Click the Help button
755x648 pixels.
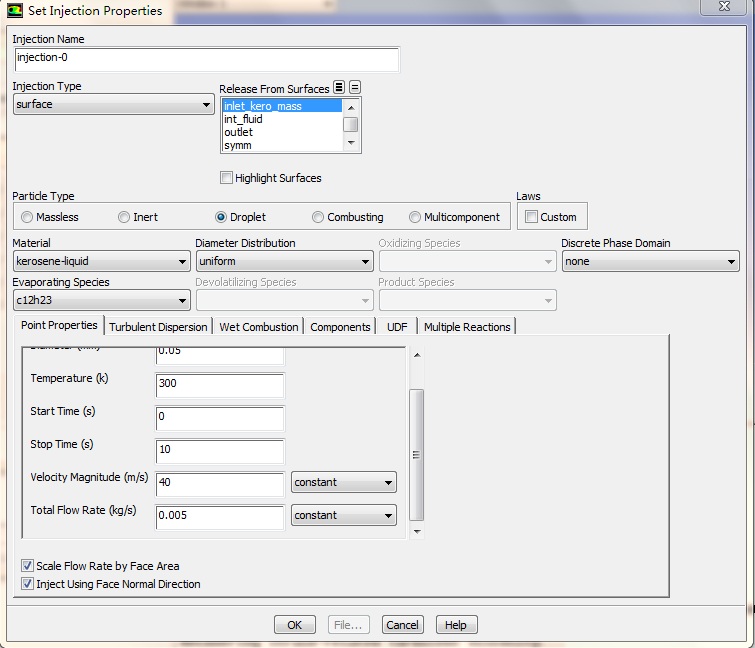455,625
